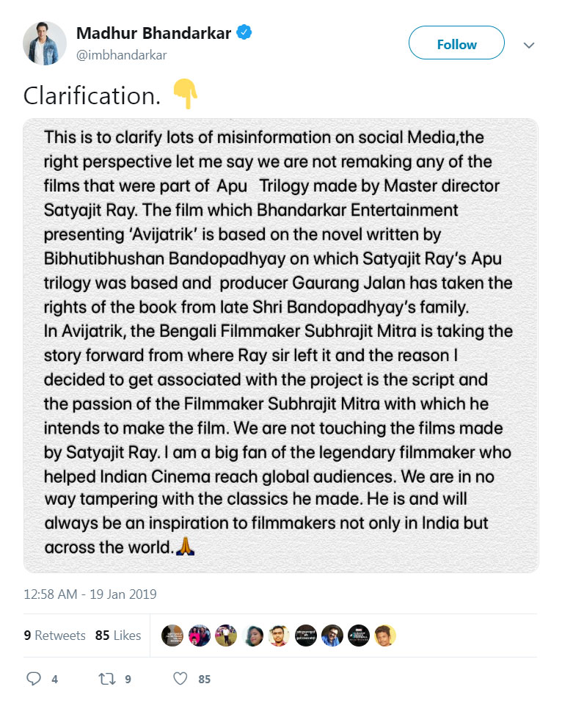
Task: Open liker avatar showing person on grass field
Action: pos(226,636)
